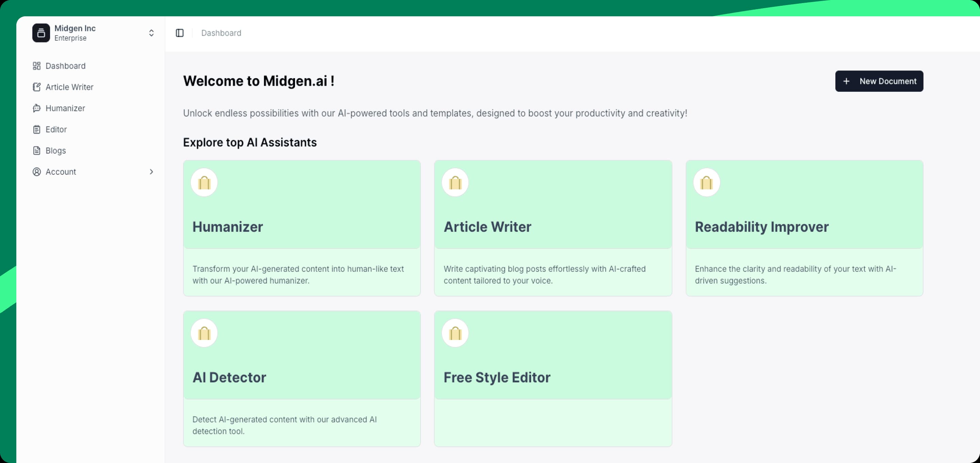Toggle the sidebar visibility icon in the header

point(180,33)
